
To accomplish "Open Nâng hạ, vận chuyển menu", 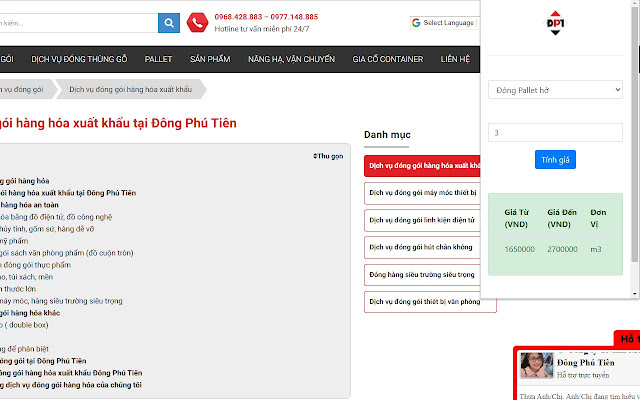I will coord(291,59).
